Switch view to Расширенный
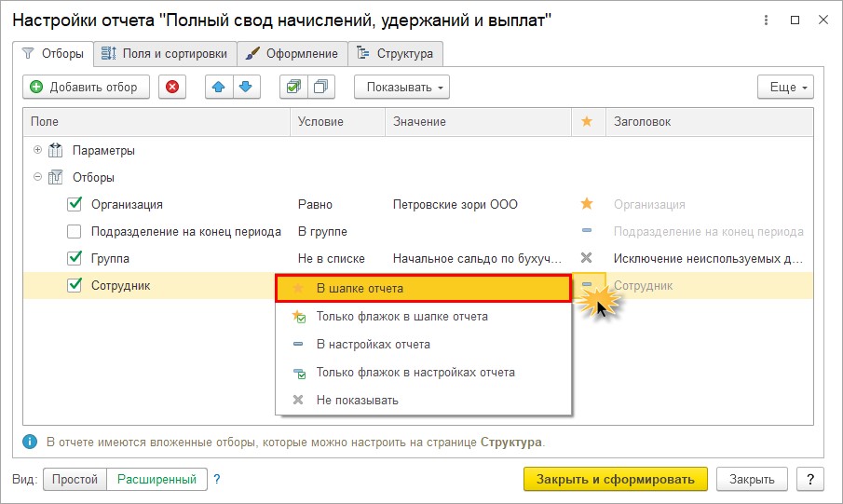843x504 pixels. [157, 479]
